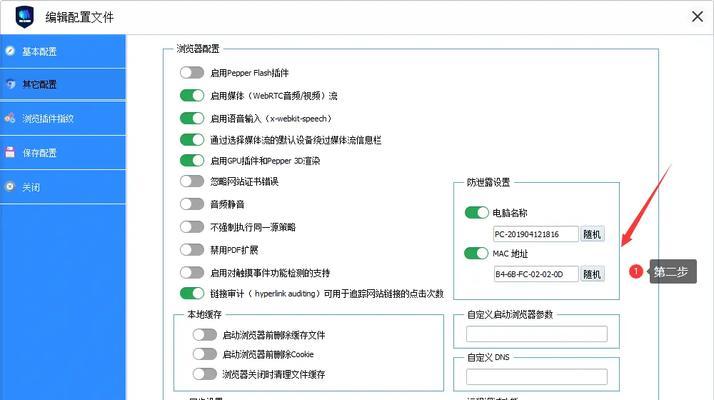
Task: Click the 关闭 sidebar icon
Action: pyautogui.click(x=10, y=187)
